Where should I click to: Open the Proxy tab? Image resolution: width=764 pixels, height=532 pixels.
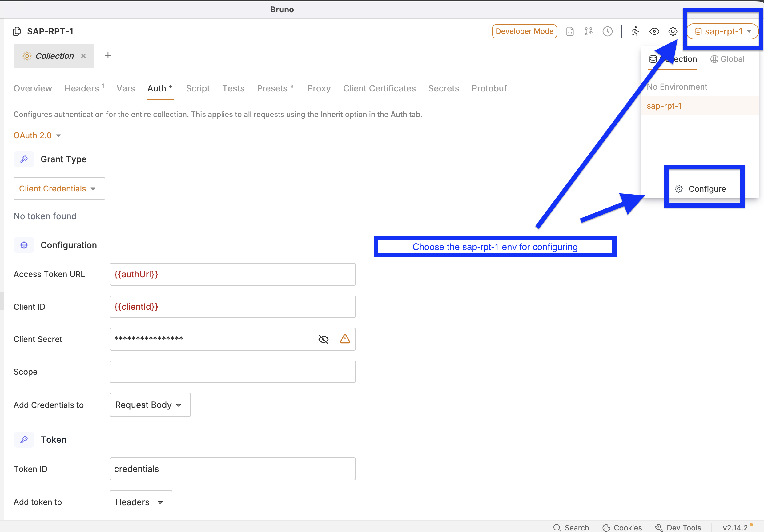[x=319, y=88]
